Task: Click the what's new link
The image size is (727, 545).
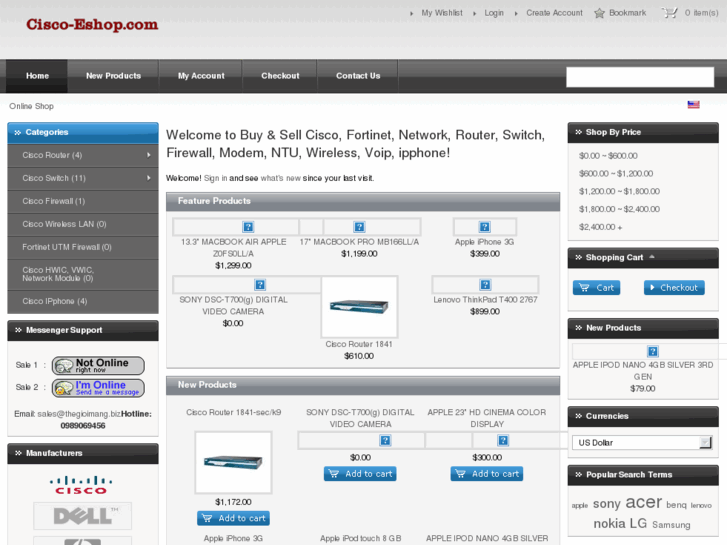Action: pos(281,178)
